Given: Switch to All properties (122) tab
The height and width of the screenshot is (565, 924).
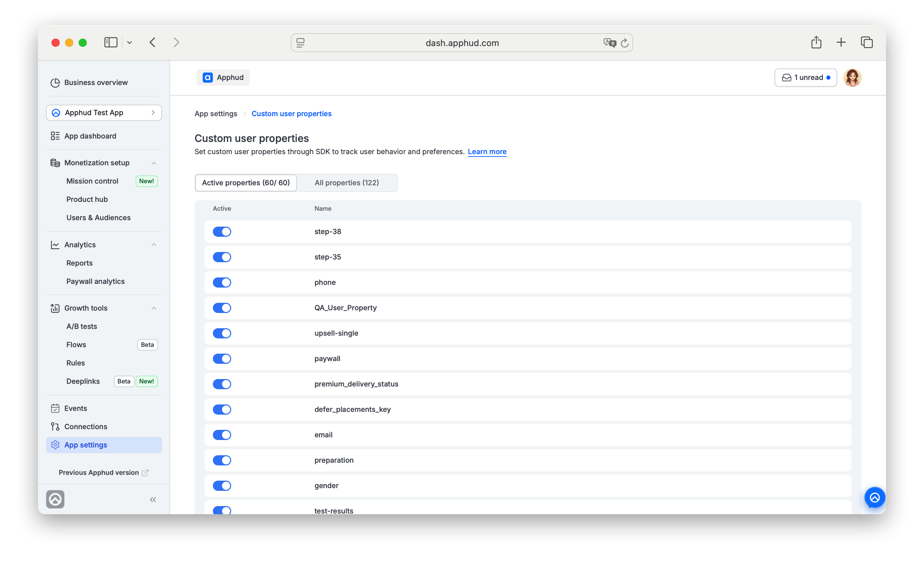Looking at the screenshot, I should tap(347, 183).
